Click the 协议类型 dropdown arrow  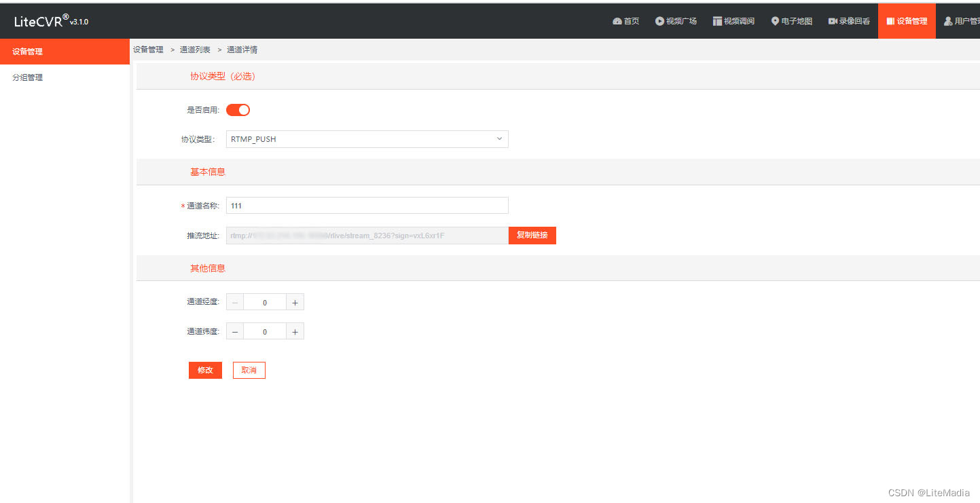coord(499,139)
